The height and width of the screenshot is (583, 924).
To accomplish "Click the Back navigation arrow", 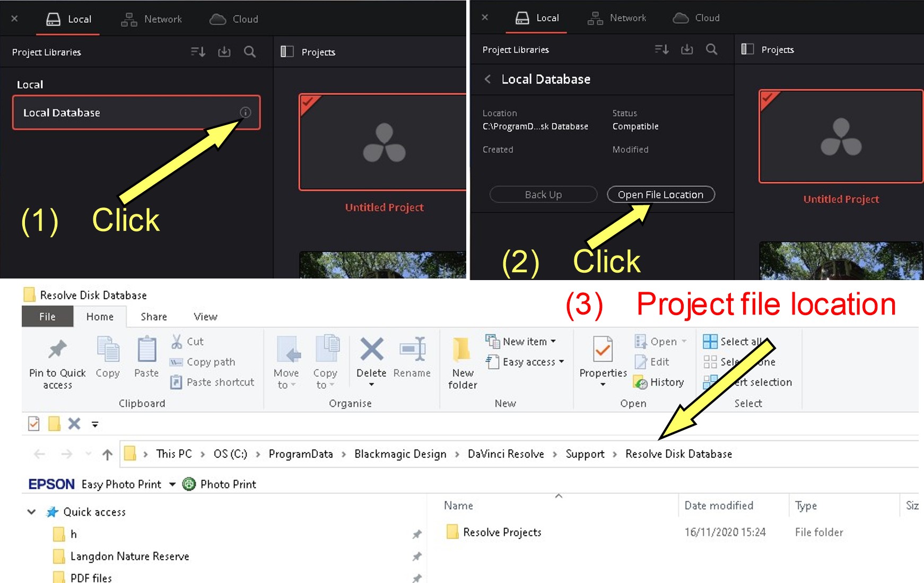I will [40, 454].
